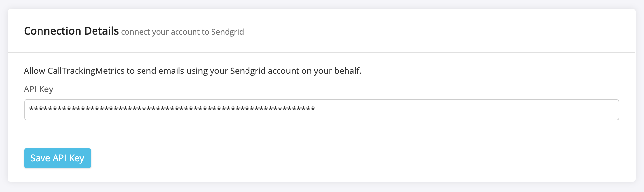Click the word "Sendgrid" in the heading subtitle
The width and height of the screenshot is (644, 192).
pos(227,32)
